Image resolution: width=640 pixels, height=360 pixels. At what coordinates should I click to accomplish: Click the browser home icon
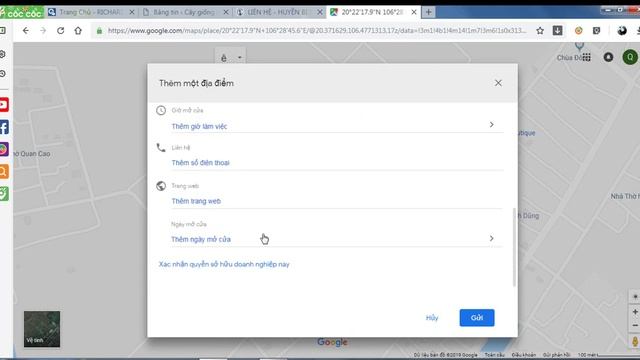78,31
